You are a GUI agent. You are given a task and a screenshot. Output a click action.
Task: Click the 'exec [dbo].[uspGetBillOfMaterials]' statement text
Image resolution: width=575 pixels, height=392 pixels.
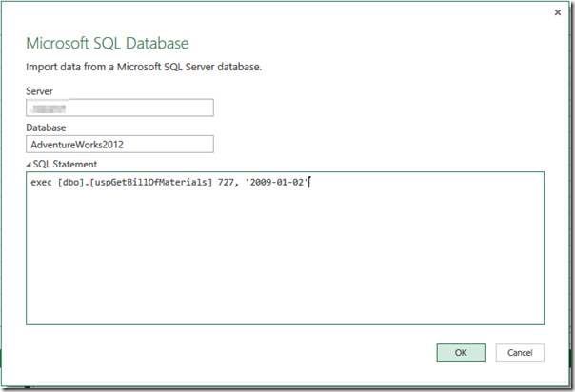122,182
